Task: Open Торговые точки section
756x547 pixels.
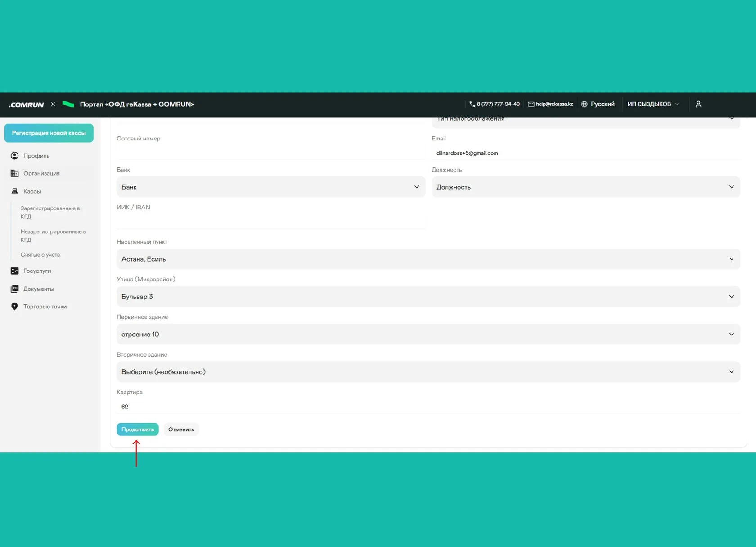Action: tap(45, 307)
